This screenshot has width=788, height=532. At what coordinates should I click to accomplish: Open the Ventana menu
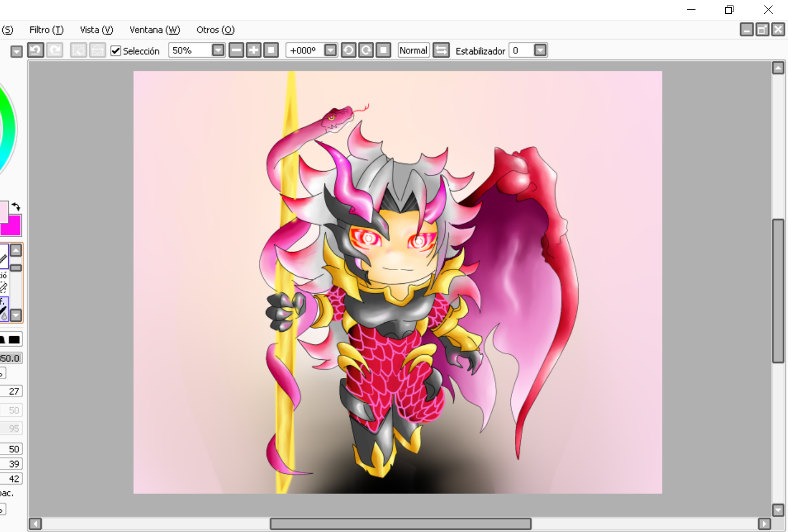155,30
